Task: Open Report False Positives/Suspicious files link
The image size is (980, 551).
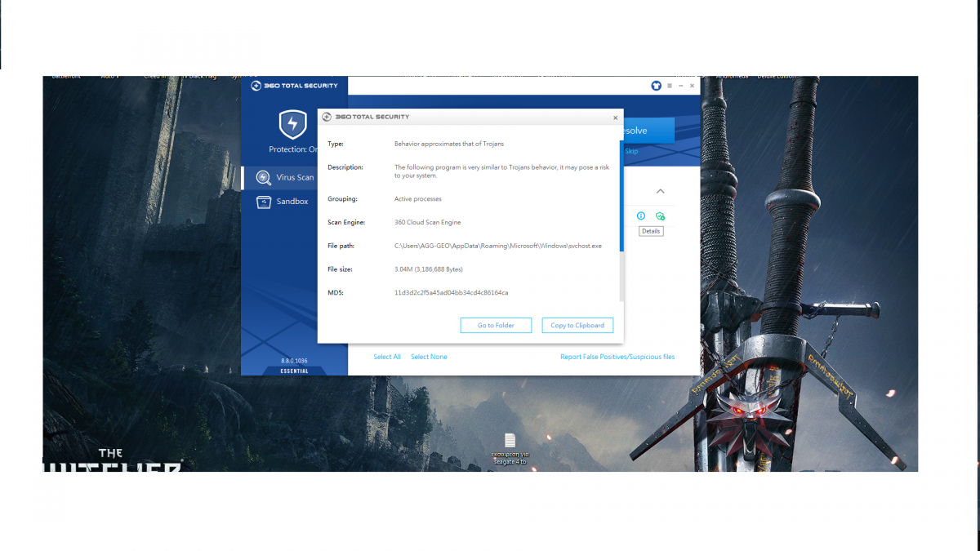Action: [617, 357]
